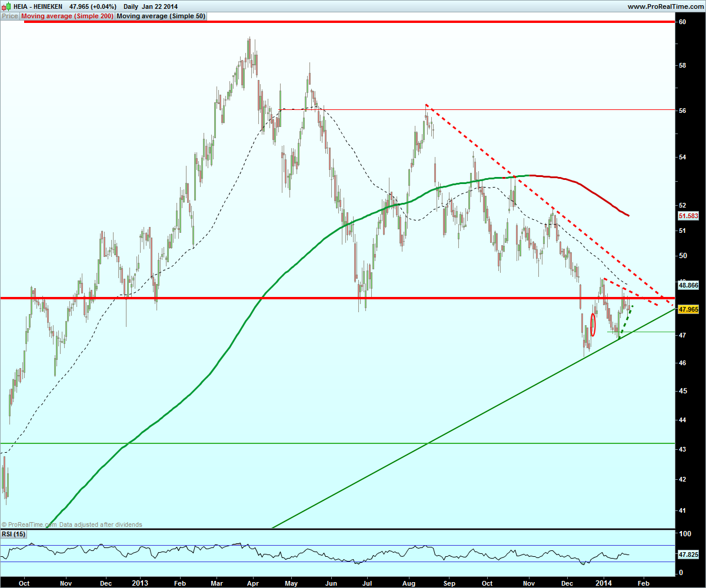Click the 47.965 current price label
This screenshot has width=706, height=588.
(x=688, y=309)
